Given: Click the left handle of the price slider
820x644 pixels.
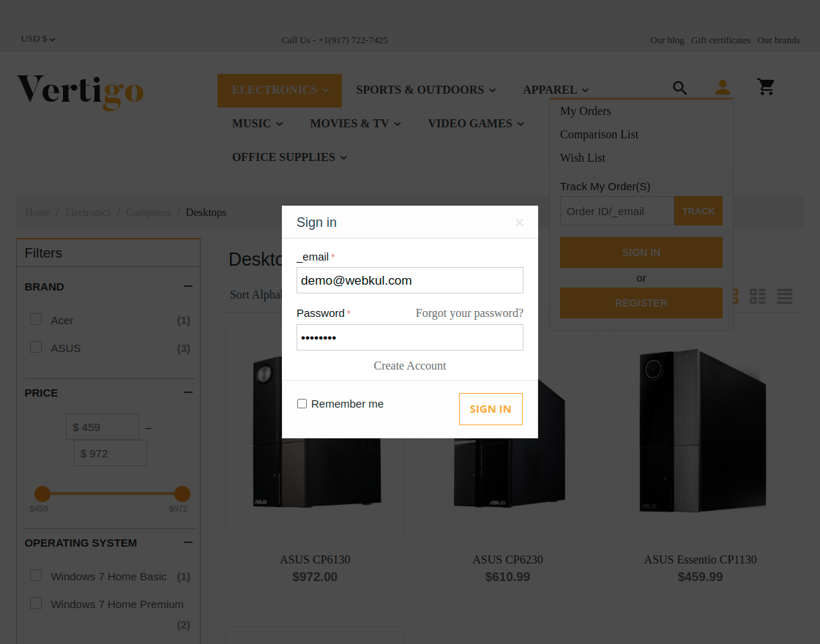Looking at the screenshot, I should (x=42, y=493).
